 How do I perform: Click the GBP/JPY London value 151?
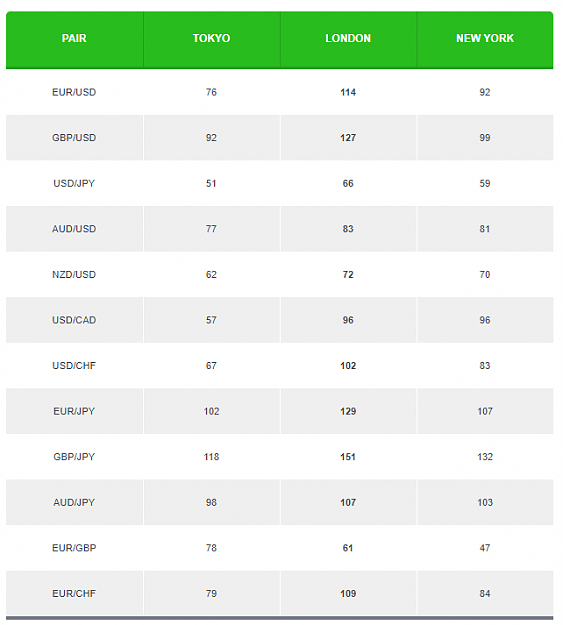pyautogui.click(x=348, y=457)
